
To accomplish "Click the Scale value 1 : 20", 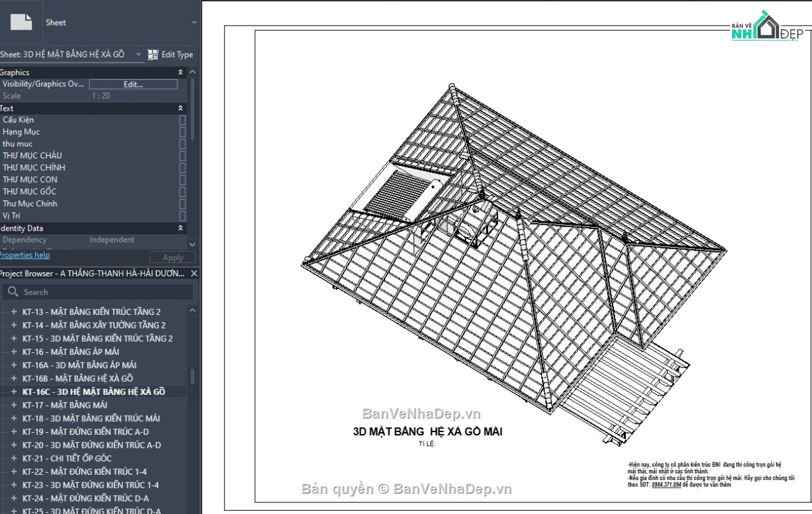I will [101, 96].
